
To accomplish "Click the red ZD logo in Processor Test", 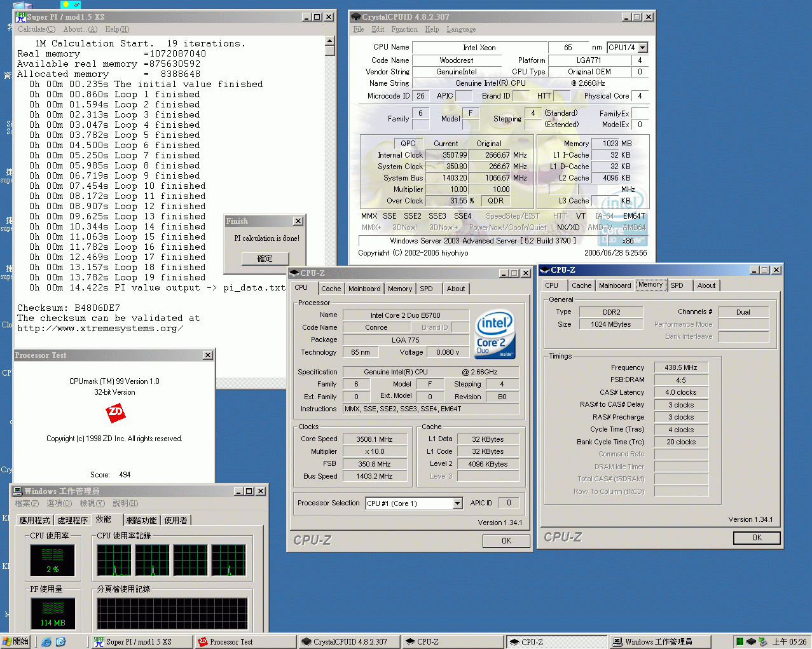I will coord(115,413).
